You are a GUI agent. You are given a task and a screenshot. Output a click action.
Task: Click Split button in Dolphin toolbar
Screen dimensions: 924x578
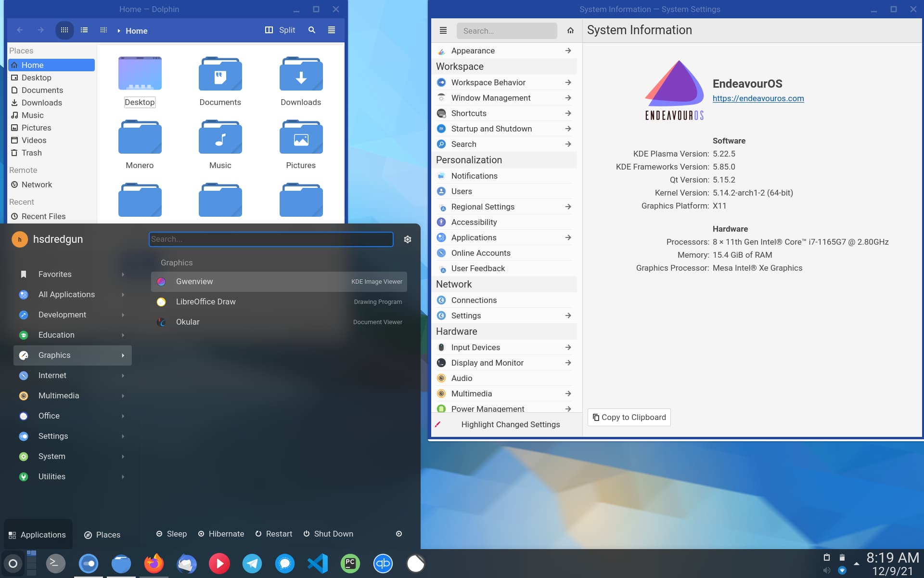pos(280,30)
